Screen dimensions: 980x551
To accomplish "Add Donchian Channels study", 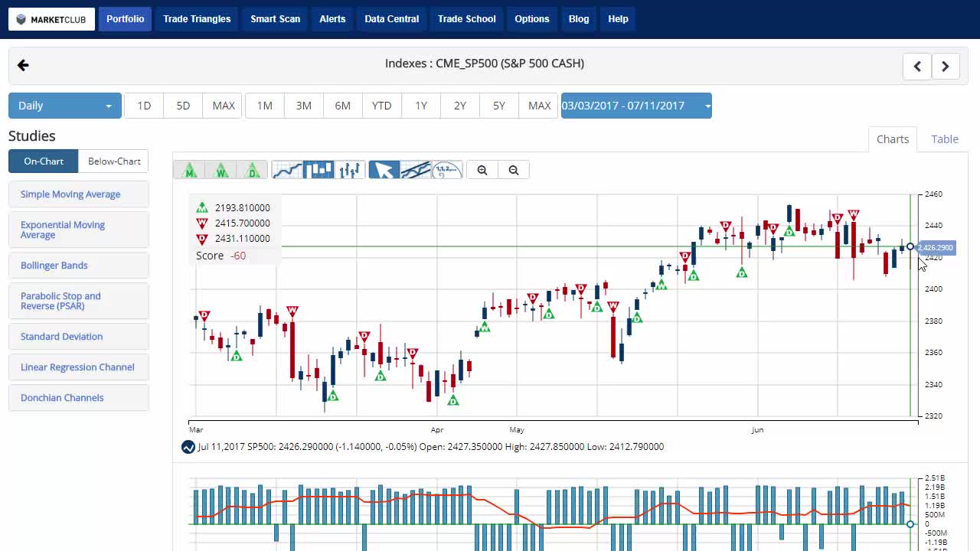I will pos(79,398).
